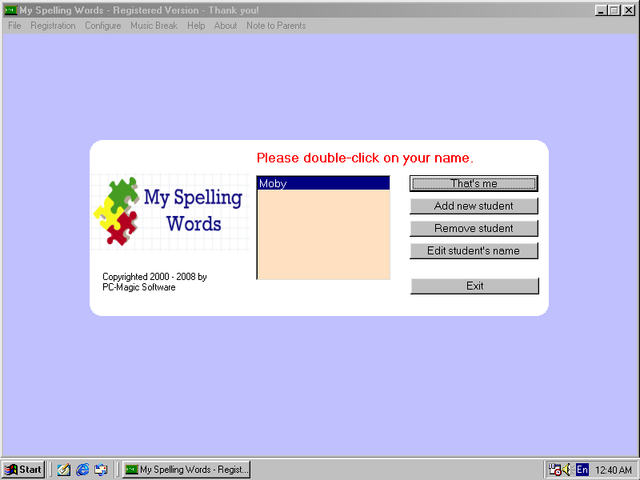Click Edit student's name button

point(474,251)
